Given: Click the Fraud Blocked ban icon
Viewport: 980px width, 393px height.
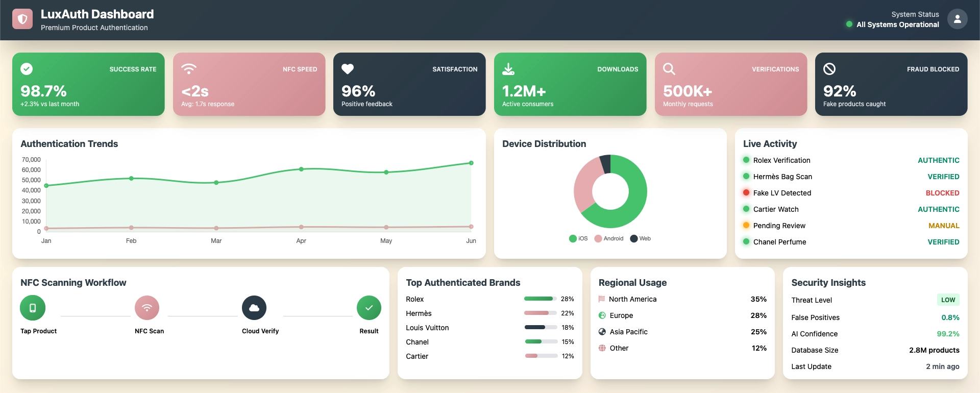Looking at the screenshot, I should click(x=829, y=69).
